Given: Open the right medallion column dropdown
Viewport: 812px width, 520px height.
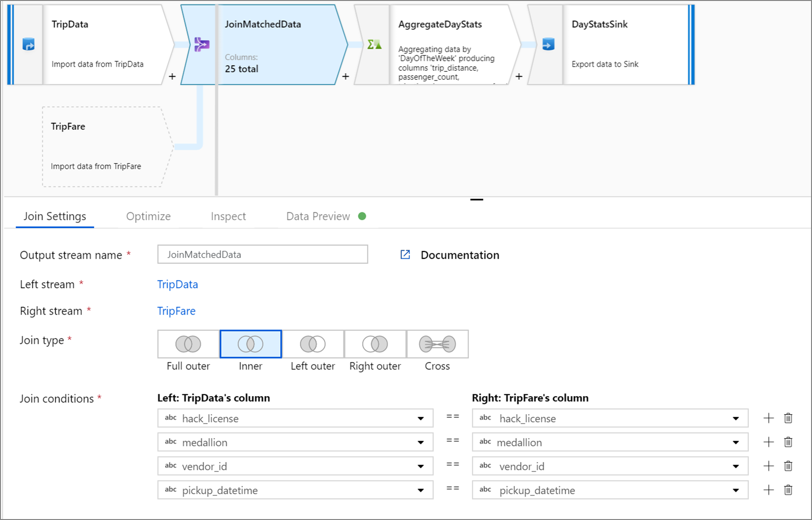Looking at the screenshot, I should click(736, 442).
